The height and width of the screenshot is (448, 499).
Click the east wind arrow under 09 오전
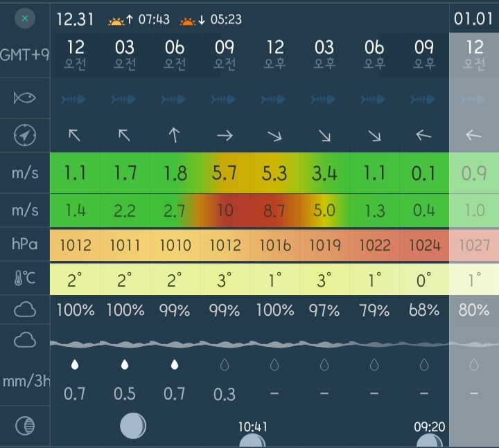tap(225, 136)
